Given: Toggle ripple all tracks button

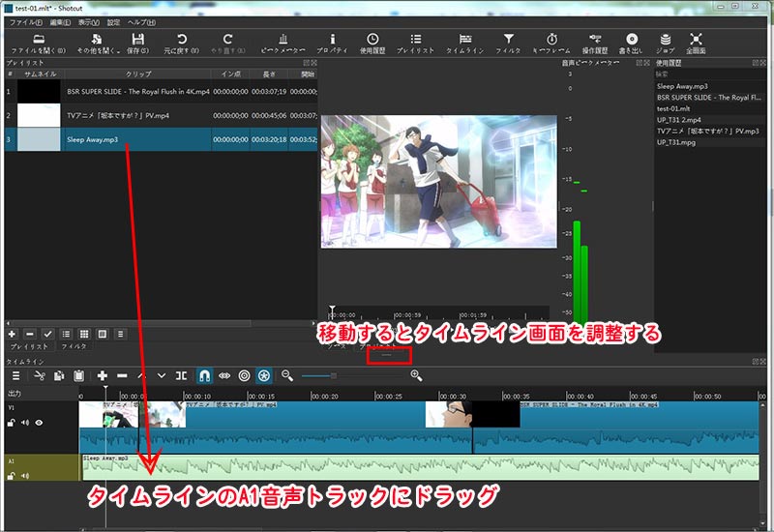Looking at the screenshot, I should pyautogui.click(x=264, y=376).
